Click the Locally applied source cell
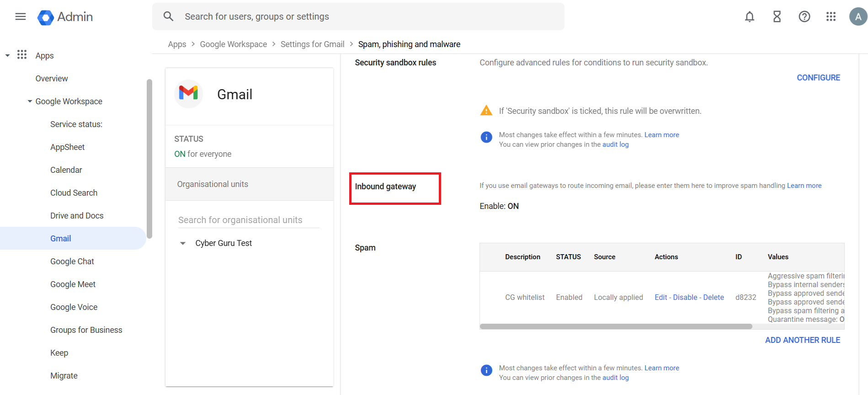Viewport: 868px width, 395px height. pyautogui.click(x=618, y=297)
